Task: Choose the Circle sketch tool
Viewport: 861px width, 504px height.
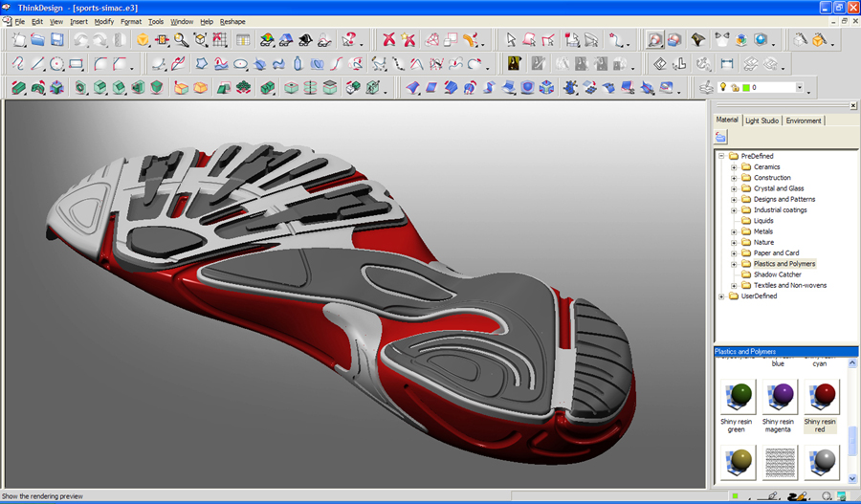Action: click(56, 64)
